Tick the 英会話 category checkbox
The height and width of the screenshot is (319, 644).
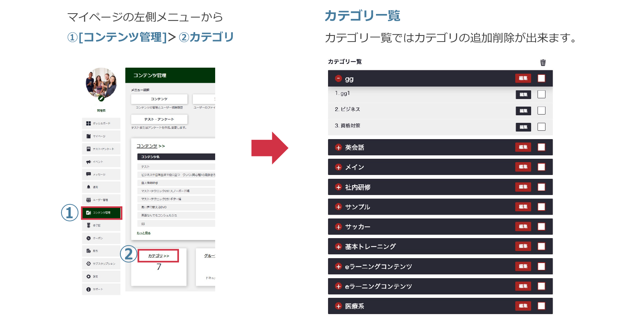[x=541, y=147]
